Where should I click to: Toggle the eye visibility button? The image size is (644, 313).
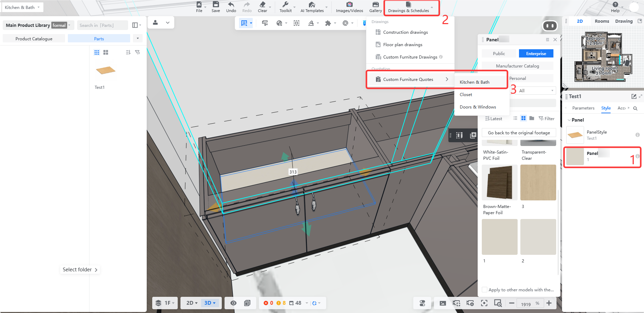(x=233, y=303)
